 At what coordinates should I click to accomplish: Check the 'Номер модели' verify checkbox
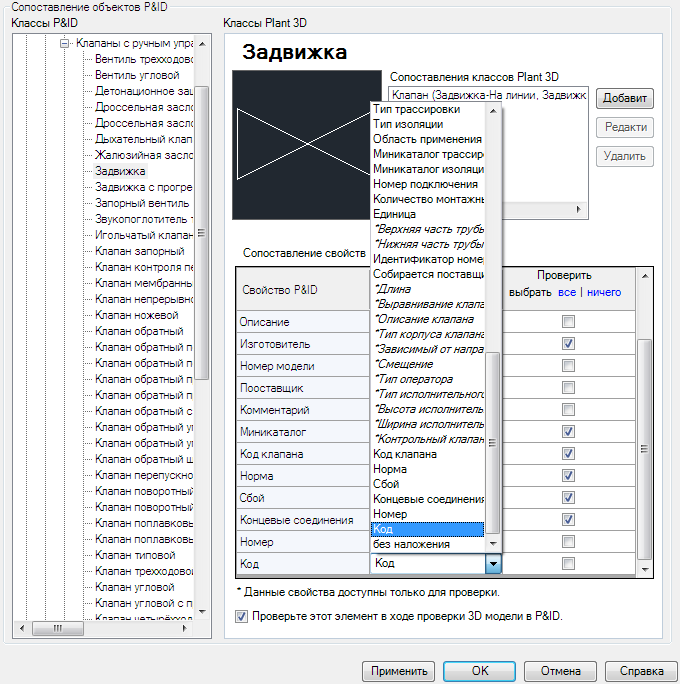568,365
